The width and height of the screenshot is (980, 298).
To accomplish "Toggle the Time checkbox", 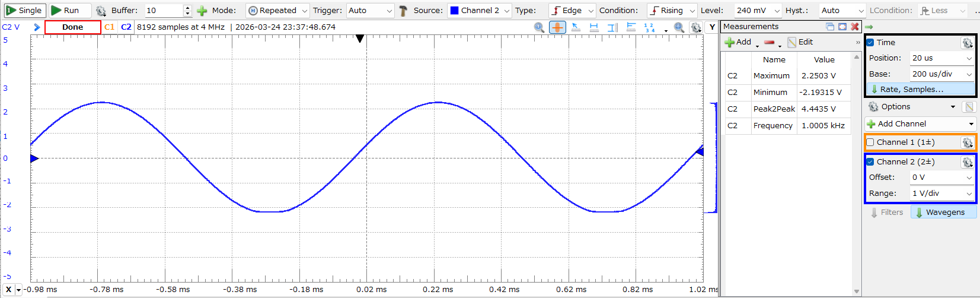I will click(x=870, y=43).
